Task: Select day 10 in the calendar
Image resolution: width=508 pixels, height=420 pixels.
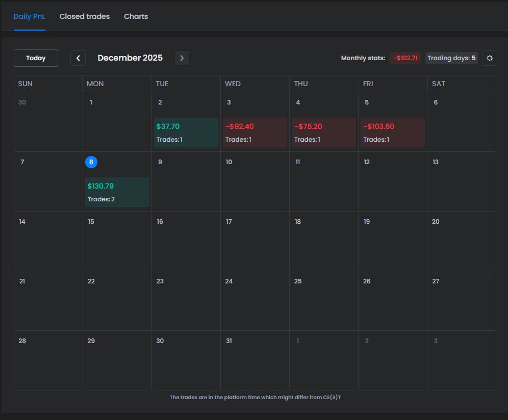Action: pyautogui.click(x=228, y=162)
